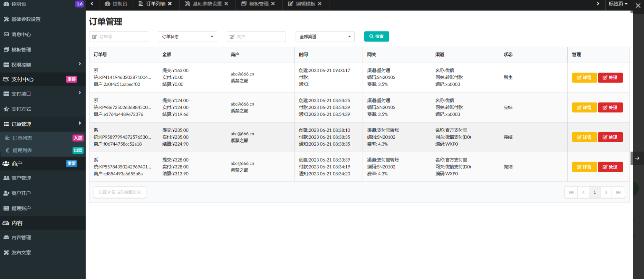This screenshot has height=279, width=644.
Task: Go to the previous page of results
Action: (583, 192)
